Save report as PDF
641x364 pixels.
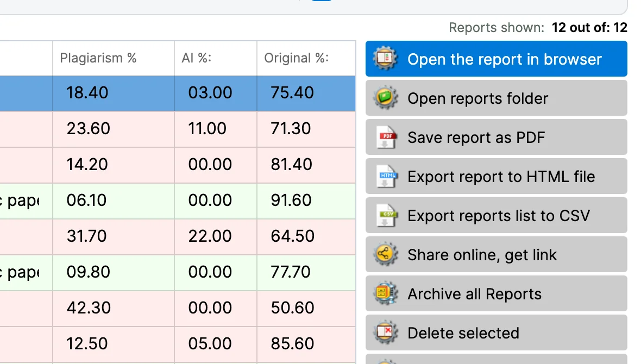[497, 137]
